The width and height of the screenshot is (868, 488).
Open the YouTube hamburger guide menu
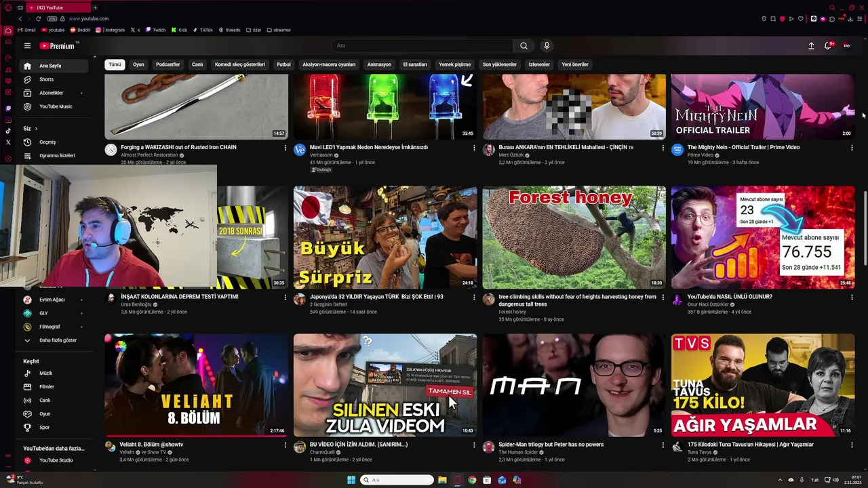pos(27,46)
